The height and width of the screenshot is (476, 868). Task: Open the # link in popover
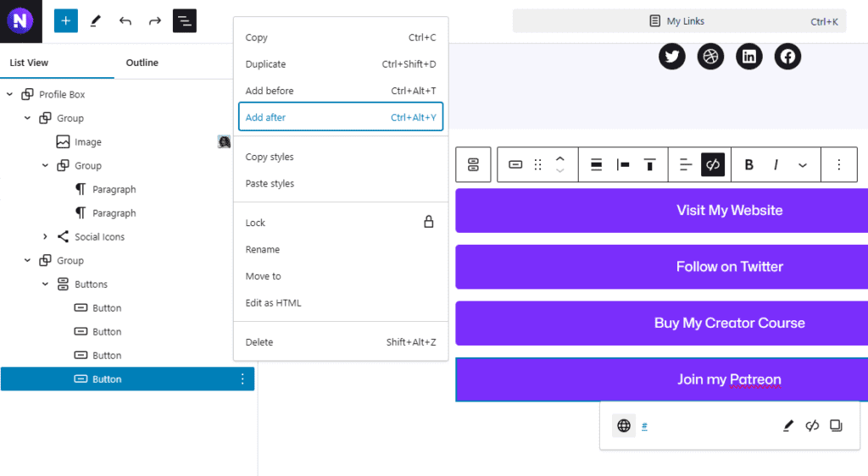point(644,426)
